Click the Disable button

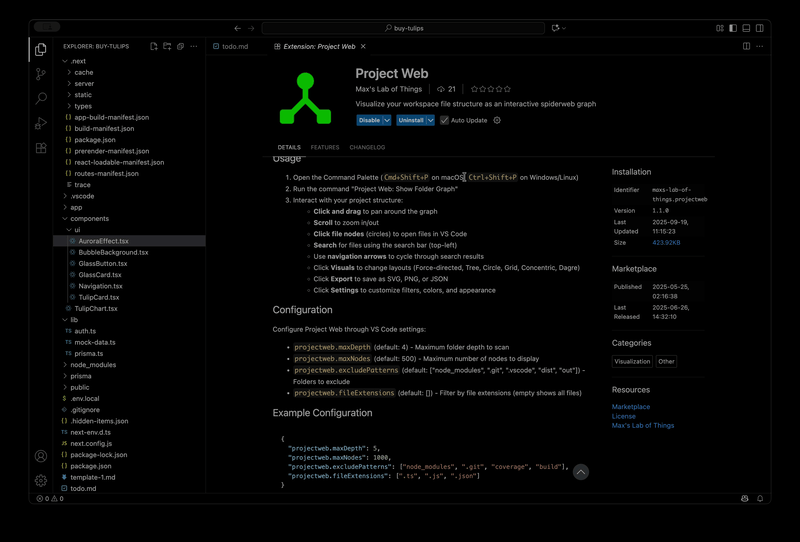[x=369, y=120]
